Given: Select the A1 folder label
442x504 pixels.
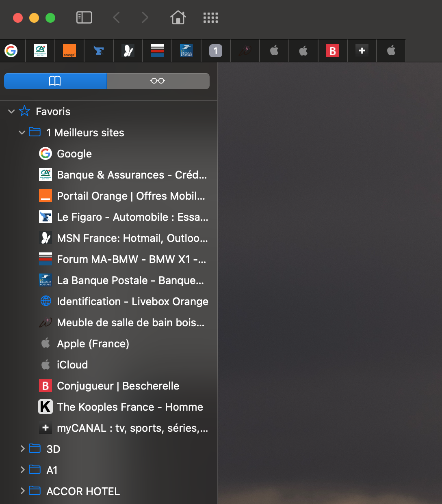Looking at the screenshot, I should pyautogui.click(x=52, y=470).
